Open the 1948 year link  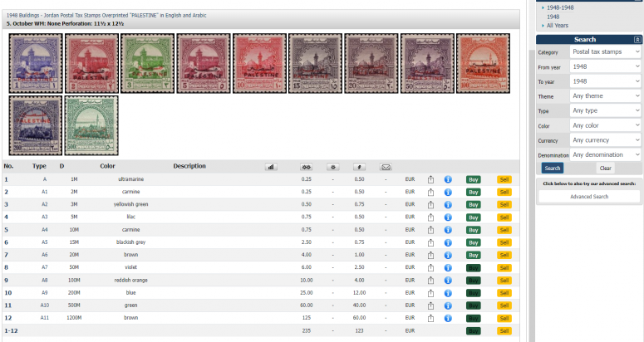[x=553, y=17]
